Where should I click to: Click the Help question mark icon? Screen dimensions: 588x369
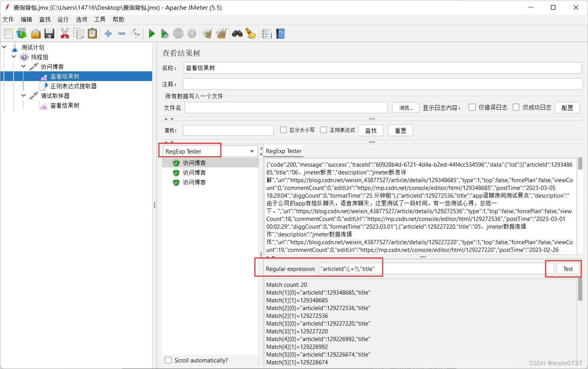[x=280, y=33]
